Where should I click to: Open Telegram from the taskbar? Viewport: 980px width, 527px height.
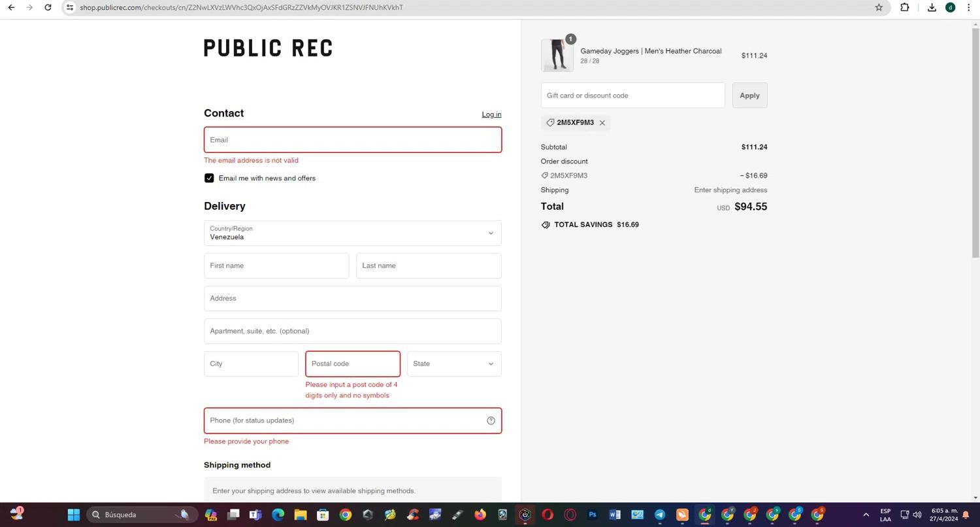(x=660, y=515)
